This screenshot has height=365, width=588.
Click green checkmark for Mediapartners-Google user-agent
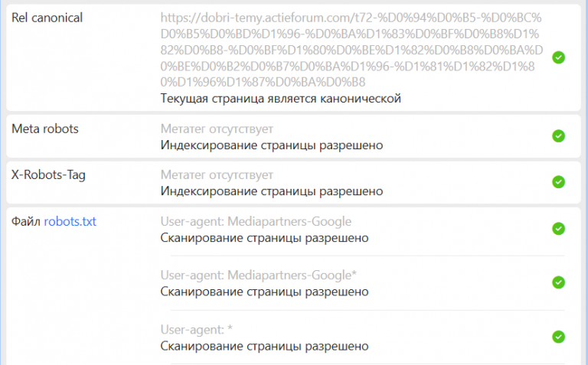tap(558, 229)
